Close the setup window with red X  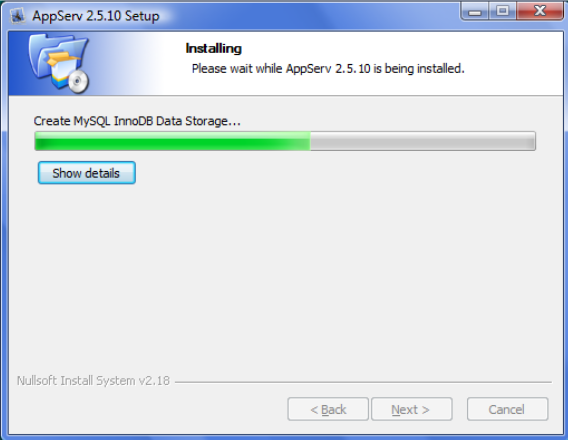(x=539, y=11)
